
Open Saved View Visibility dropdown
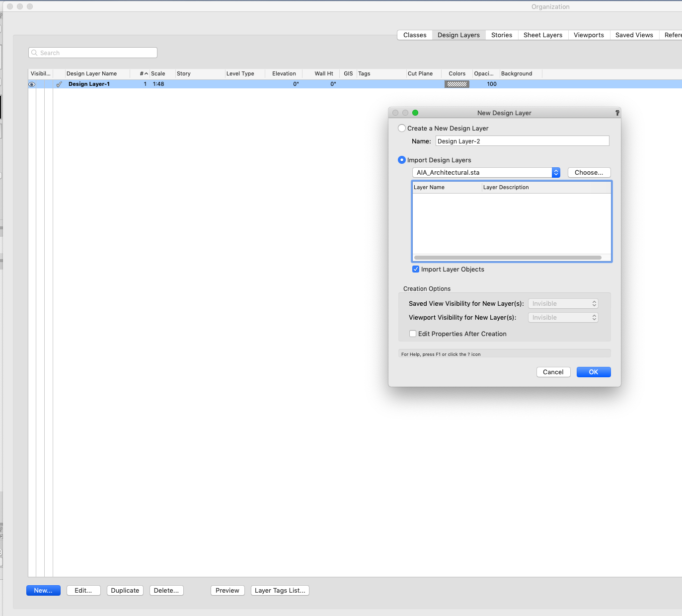coord(563,304)
